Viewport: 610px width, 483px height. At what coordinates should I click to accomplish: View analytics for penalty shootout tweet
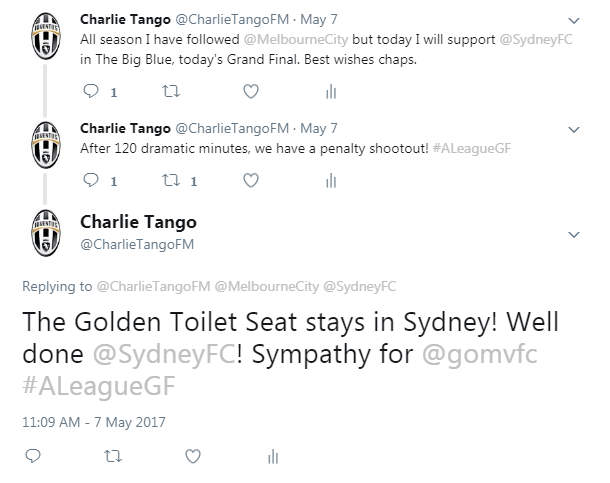coord(331,181)
